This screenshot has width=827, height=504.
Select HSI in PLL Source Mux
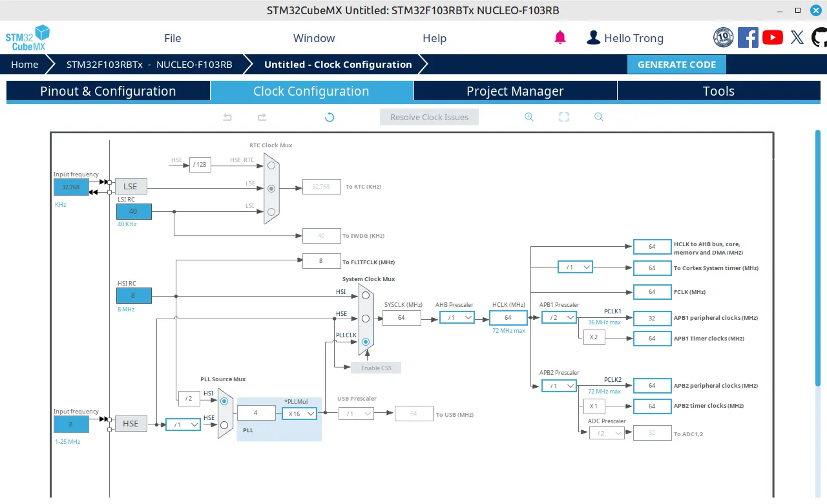pos(224,401)
